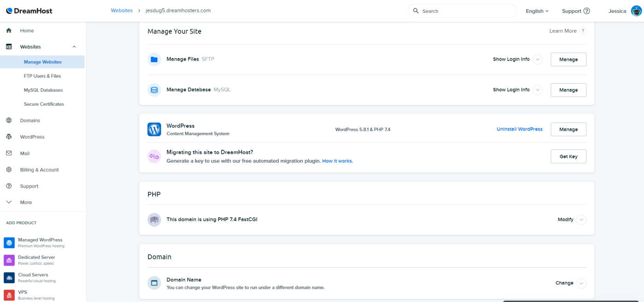
Task: Click the VPS product icon
Action: (9, 295)
